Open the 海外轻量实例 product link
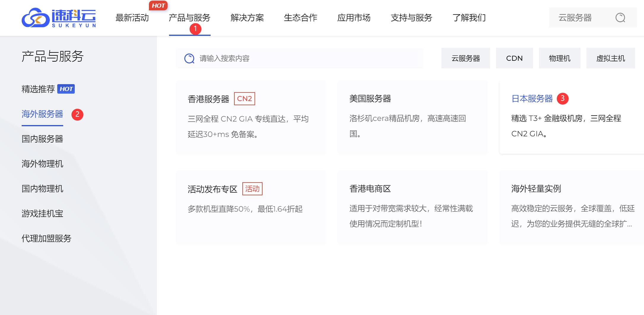This screenshot has height=315, width=644. coord(536,188)
